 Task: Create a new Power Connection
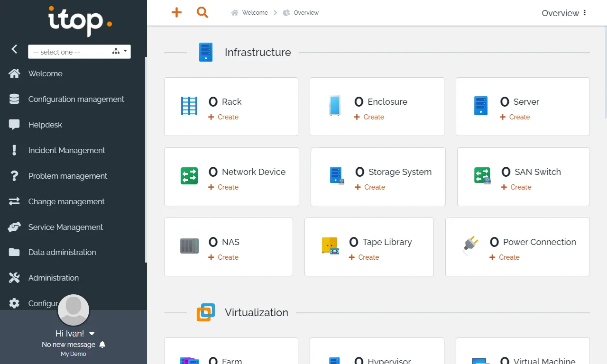pos(505,257)
